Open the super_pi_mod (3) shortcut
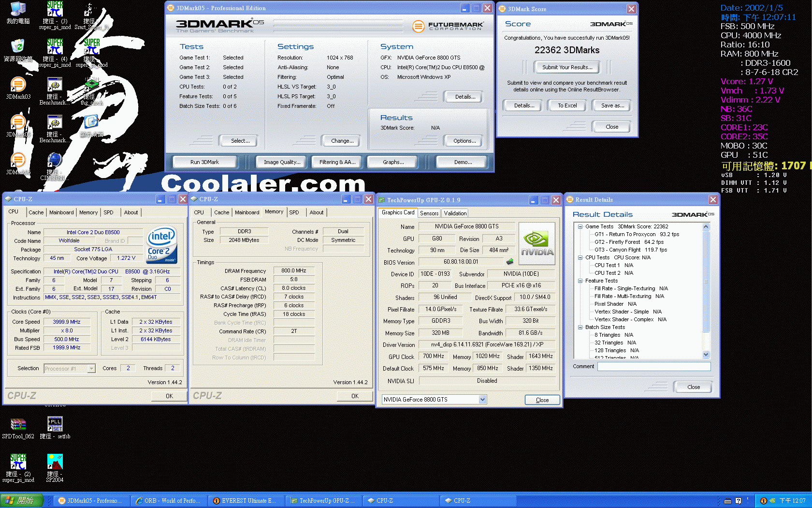The width and height of the screenshot is (812, 508). click(55, 15)
